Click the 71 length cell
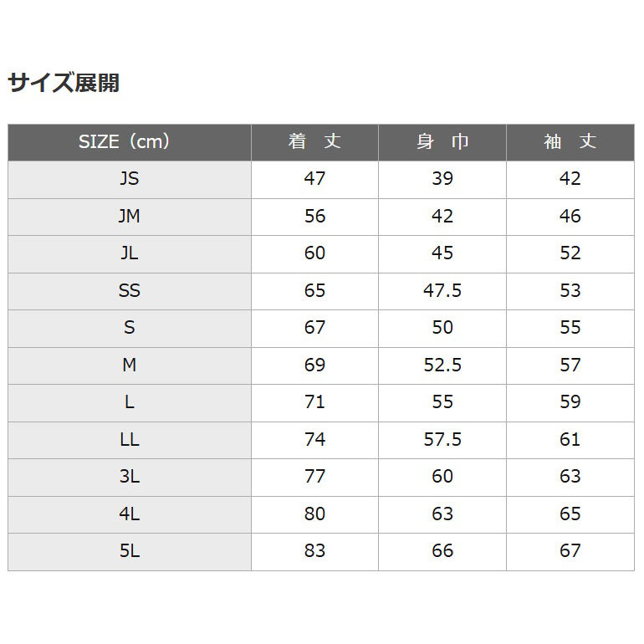The width and height of the screenshot is (644, 644). tap(314, 402)
